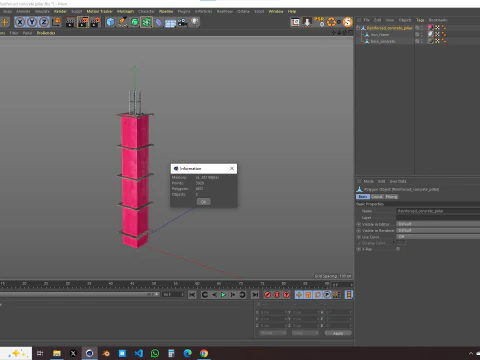Play animation forwards
The width and height of the screenshot is (480, 360).
click(x=224, y=295)
